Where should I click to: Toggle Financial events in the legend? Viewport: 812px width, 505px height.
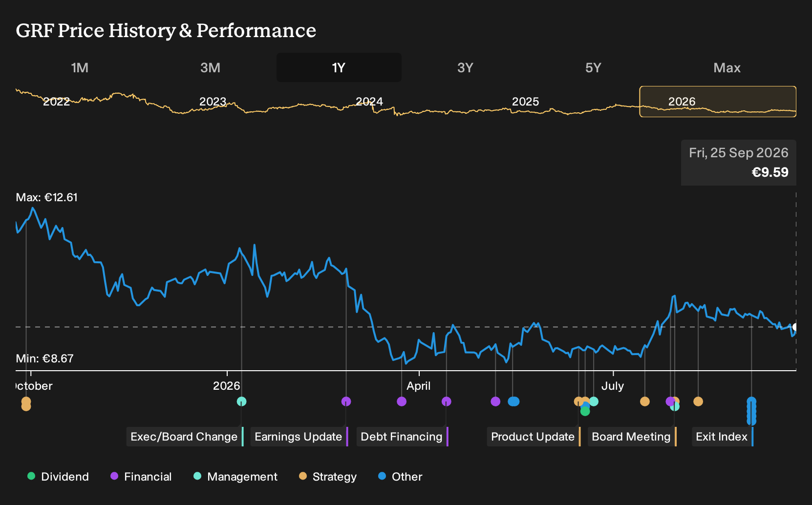(141, 477)
